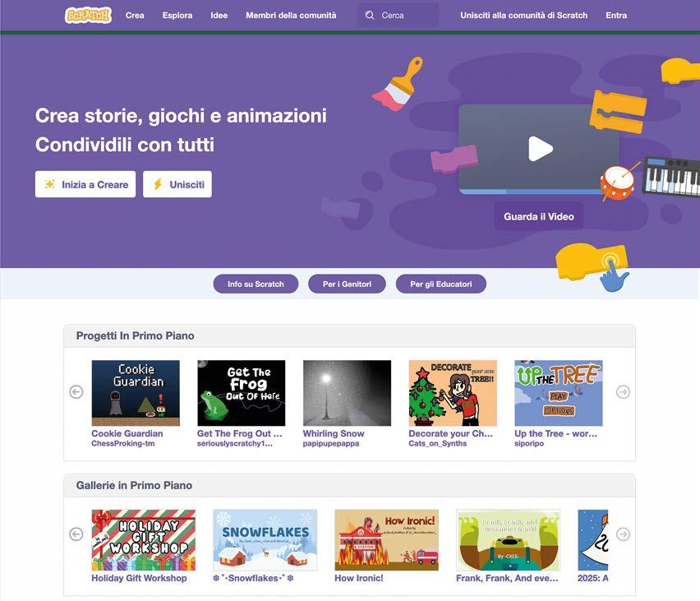The width and height of the screenshot is (700, 601).
Task: Click the Unisciti button in the hero
Action: click(x=177, y=184)
